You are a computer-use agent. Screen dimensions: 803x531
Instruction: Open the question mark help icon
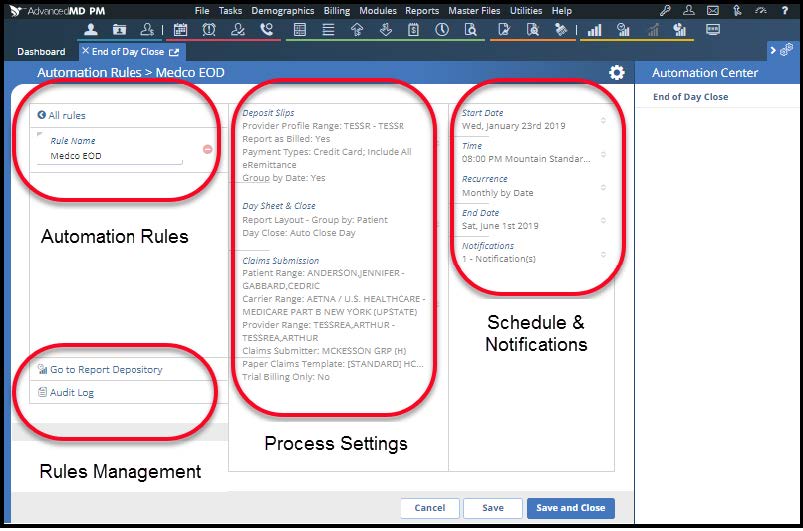[x=785, y=10]
